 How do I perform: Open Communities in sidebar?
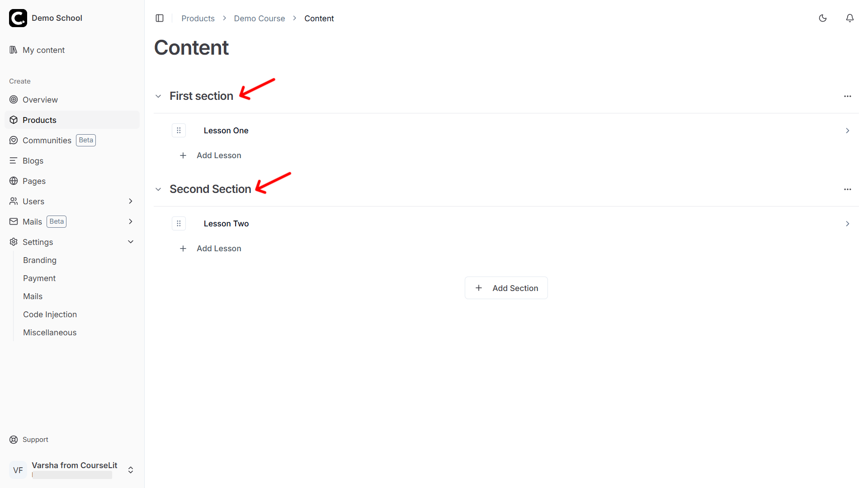click(47, 141)
